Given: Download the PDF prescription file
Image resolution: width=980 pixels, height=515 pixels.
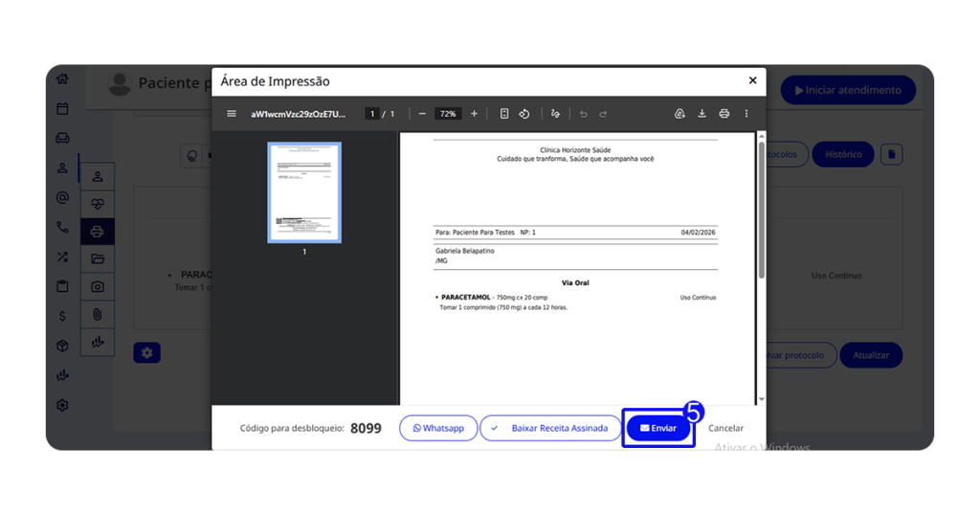Looking at the screenshot, I should pyautogui.click(x=702, y=114).
